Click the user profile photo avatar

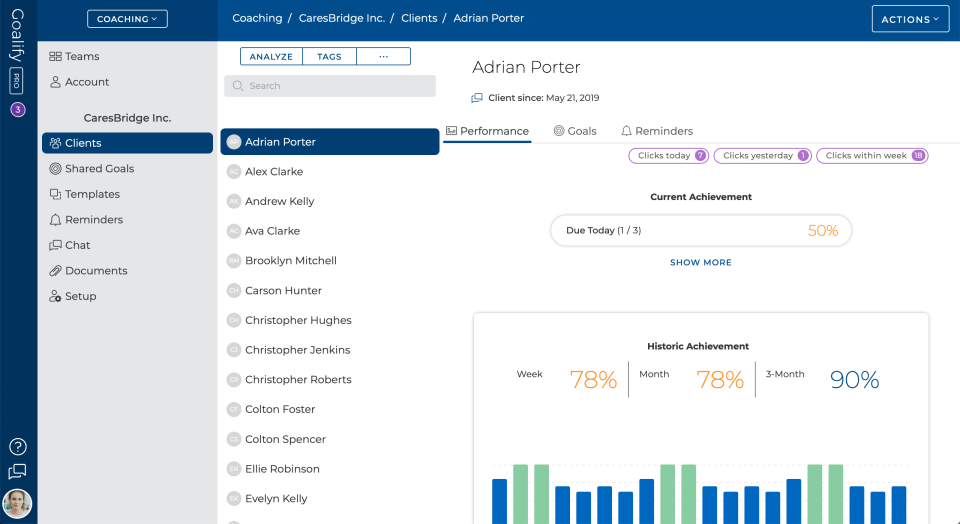tap(17, 504)
